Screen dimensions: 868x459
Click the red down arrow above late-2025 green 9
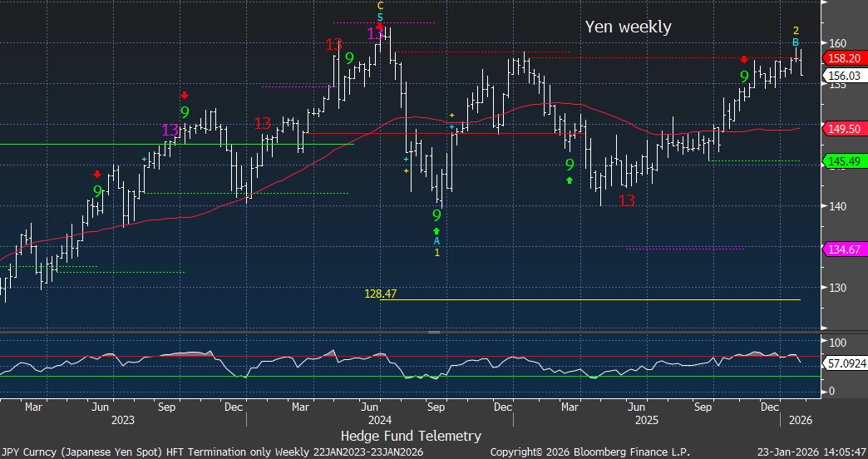tap(744, 59)
